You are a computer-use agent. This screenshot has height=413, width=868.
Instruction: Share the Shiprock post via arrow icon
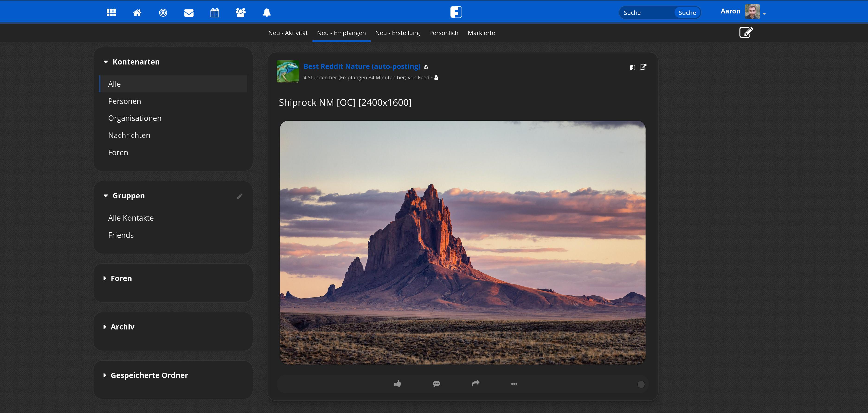pos(476,383)
